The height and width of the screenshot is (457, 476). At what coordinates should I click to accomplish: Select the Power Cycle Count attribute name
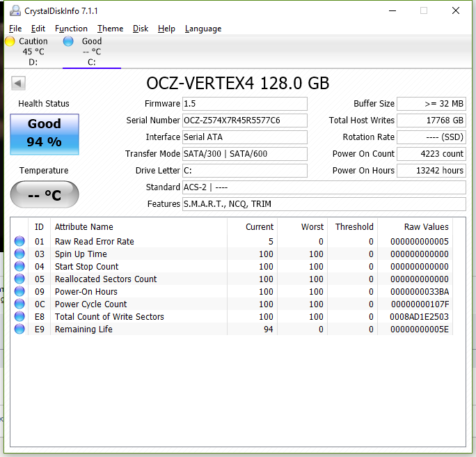[x=90, y=304]
